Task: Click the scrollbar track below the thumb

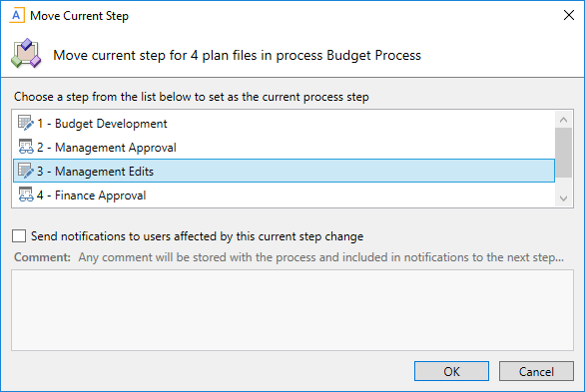Action: [x=563, y=184]
